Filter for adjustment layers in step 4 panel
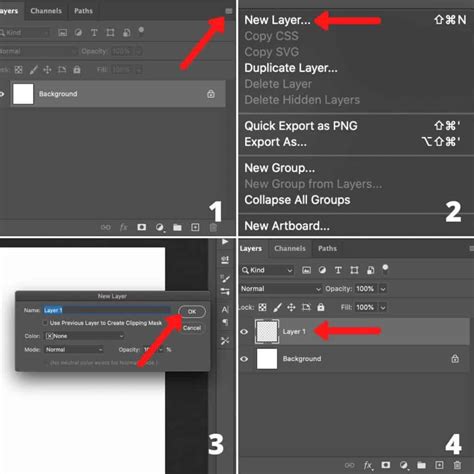Image resolution: width=474 pixels, height=474 pixels. pyautogui.click(x=322, y=270)
